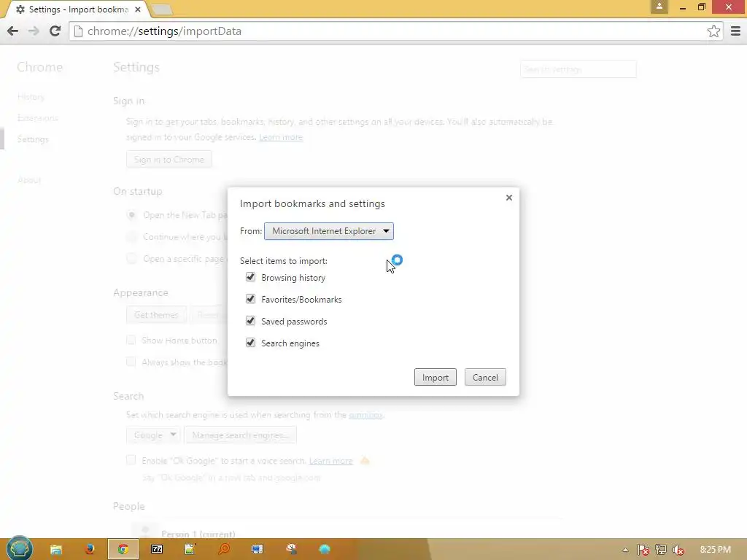Viewport: 747px width, 560px height.
Task: Open the Google search engine dropdown
Action: [153, 435]
